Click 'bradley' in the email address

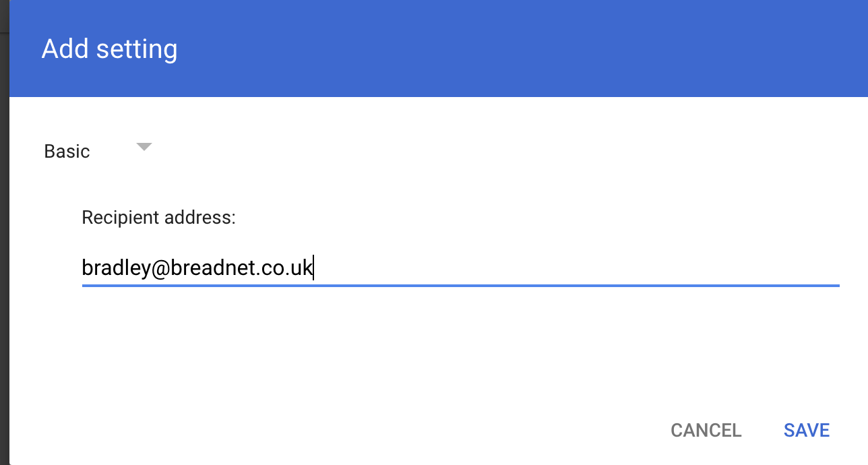pyautogui.click(x=106, y=268)
